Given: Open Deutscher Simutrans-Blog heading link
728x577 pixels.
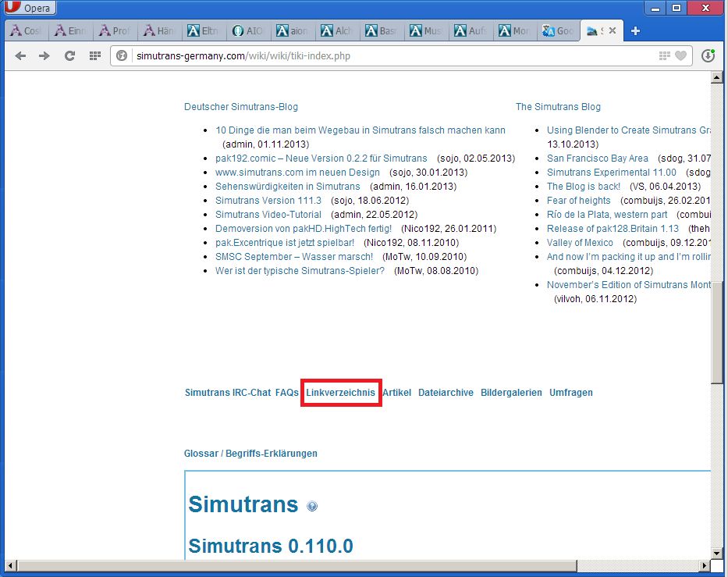Looking at the screenshot, I should (x=240, y=107).
